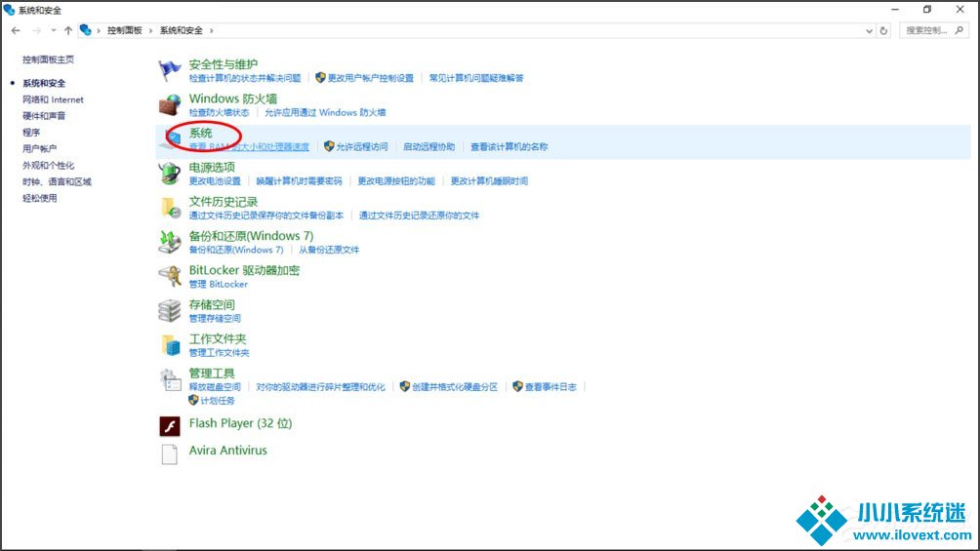
Task: Select 网络和 Internet category in sidebar
Action: click(x=53, y=99)
